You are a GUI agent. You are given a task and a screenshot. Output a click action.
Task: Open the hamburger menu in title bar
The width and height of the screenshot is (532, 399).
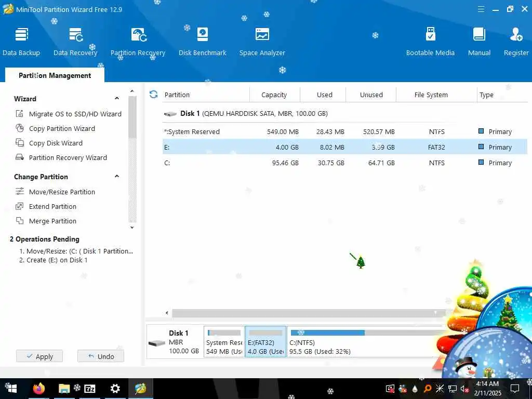click(x=481, y=9)
